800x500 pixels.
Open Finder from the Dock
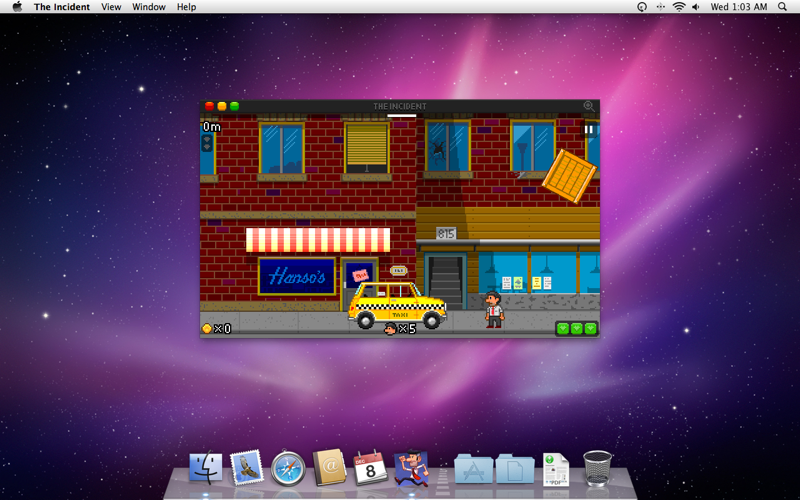click(x=206, y=468)
